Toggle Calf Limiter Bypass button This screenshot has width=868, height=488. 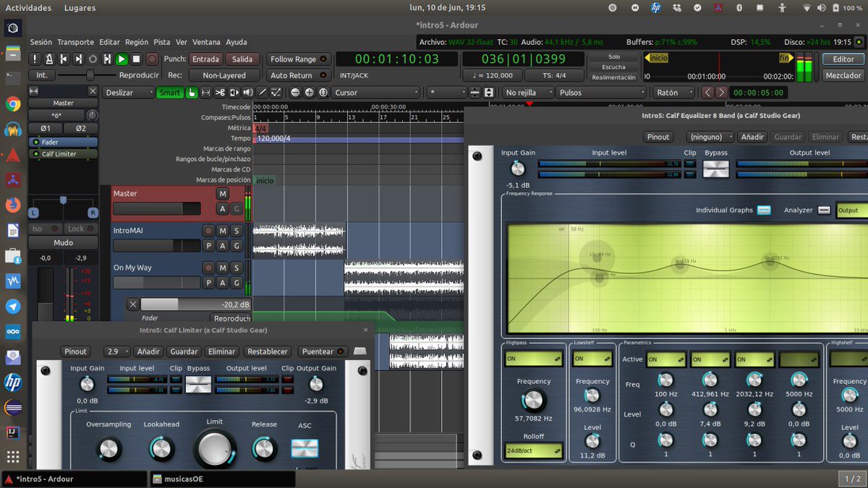pyautogui.click(x=198, y=384)
